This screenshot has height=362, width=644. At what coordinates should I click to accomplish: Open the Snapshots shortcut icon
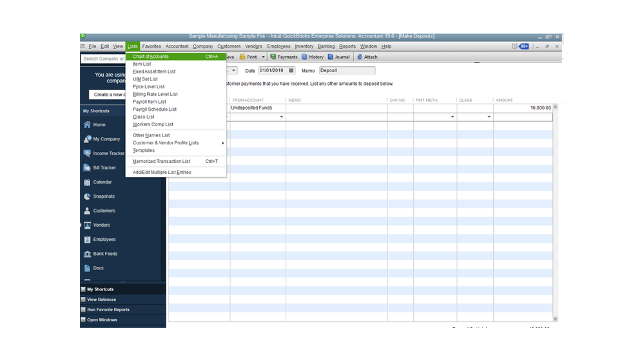tap(87, 196)
